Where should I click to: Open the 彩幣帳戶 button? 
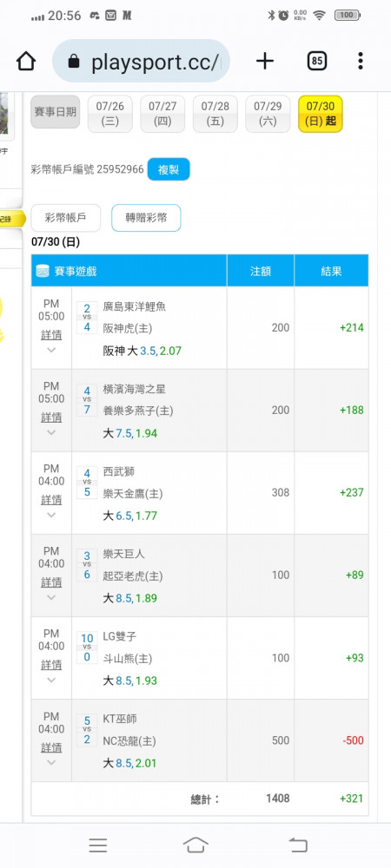pos(65,218)
